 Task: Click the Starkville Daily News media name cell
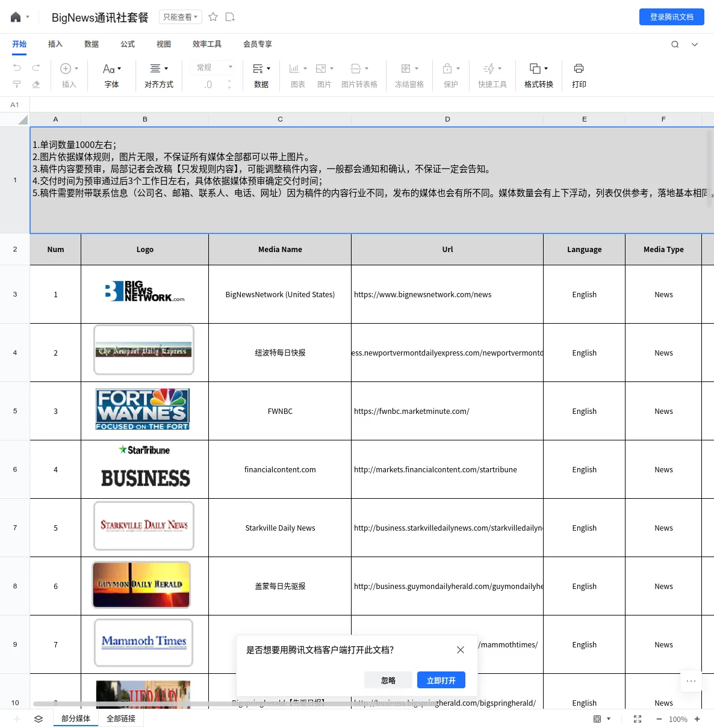coord(280,528)
